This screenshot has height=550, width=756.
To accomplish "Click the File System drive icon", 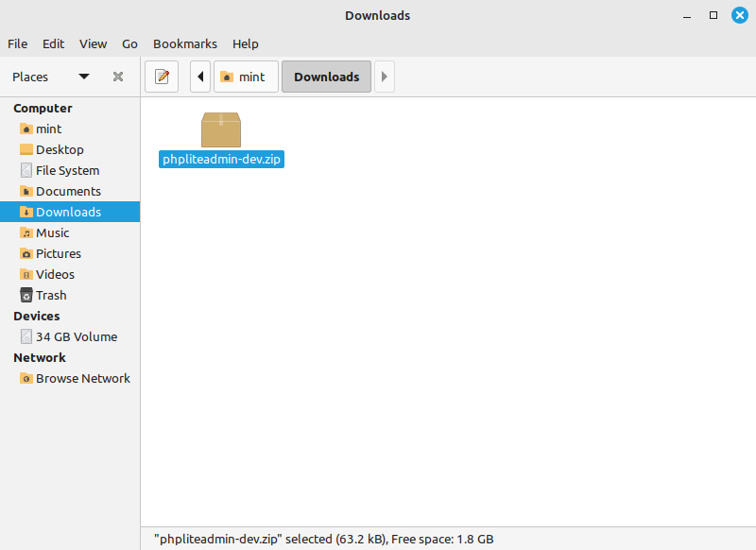I will click(26, 170).
